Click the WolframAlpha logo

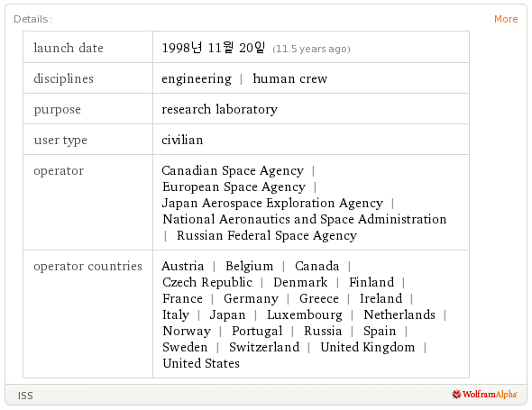point(484,395)
